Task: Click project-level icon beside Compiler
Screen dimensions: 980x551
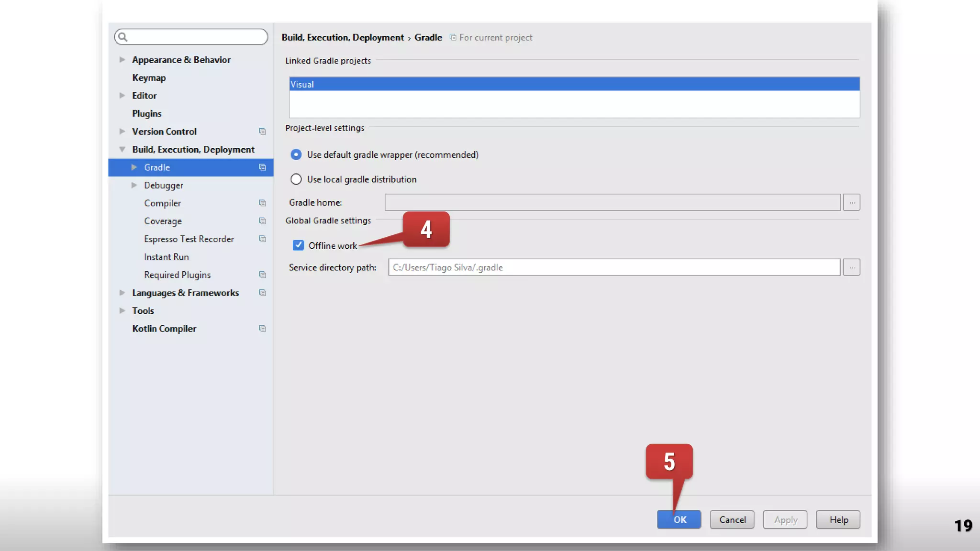Action: pos(262,203)
